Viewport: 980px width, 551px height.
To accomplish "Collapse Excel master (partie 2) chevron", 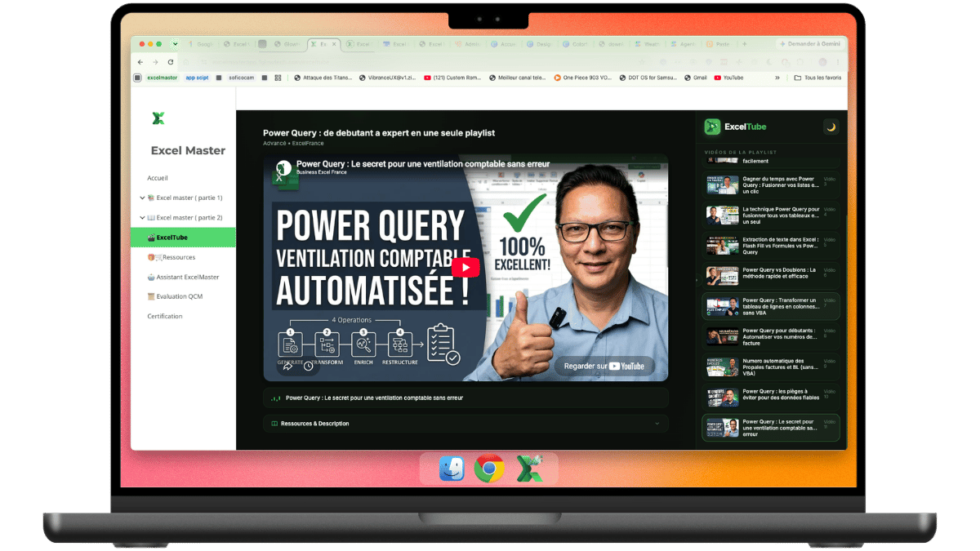I will pyautogui.click(x=142, y=217).
